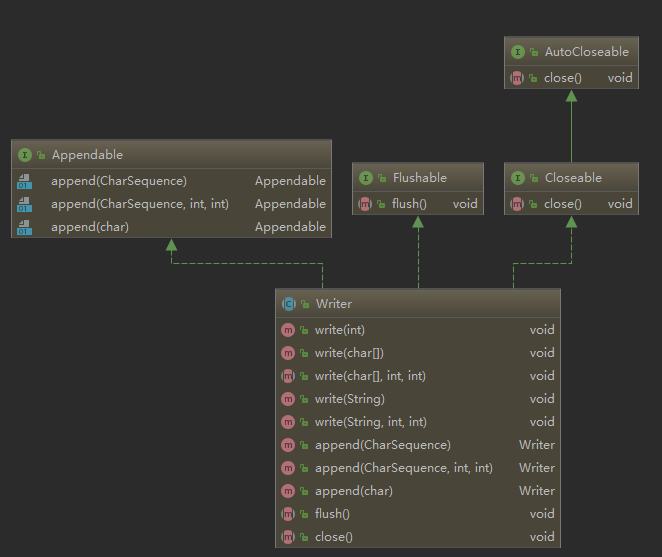
Task: Select the Appendable interface title
Action: click(87, 155)
